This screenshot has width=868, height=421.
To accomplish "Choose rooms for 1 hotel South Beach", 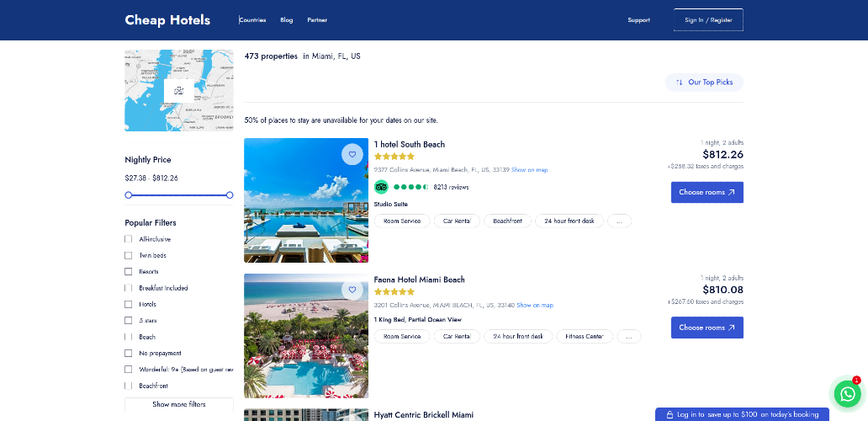I will click(707, 192).
